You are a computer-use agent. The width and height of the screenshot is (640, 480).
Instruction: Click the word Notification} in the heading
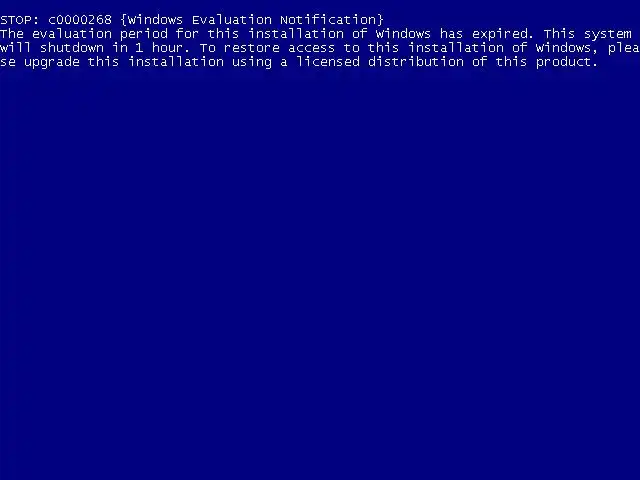[332, 20]
